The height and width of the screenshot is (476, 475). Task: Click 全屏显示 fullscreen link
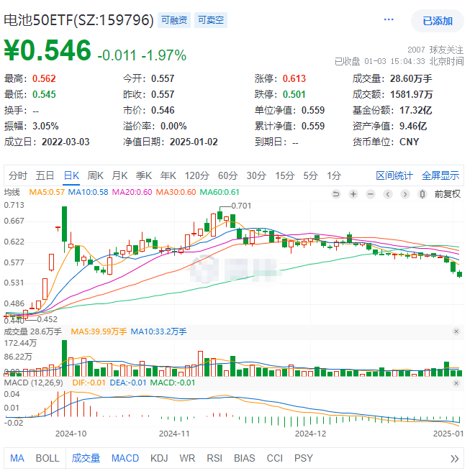pos(440,175)
